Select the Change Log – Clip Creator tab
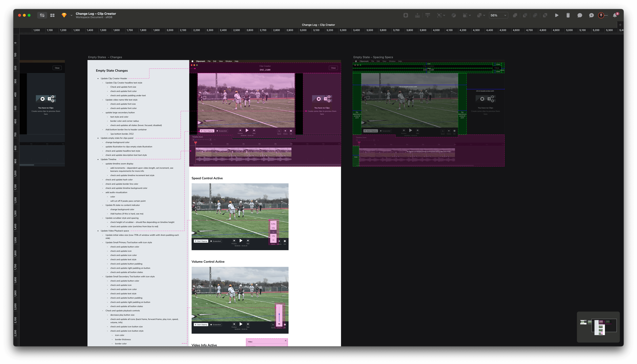 click(x=318, y=25)
